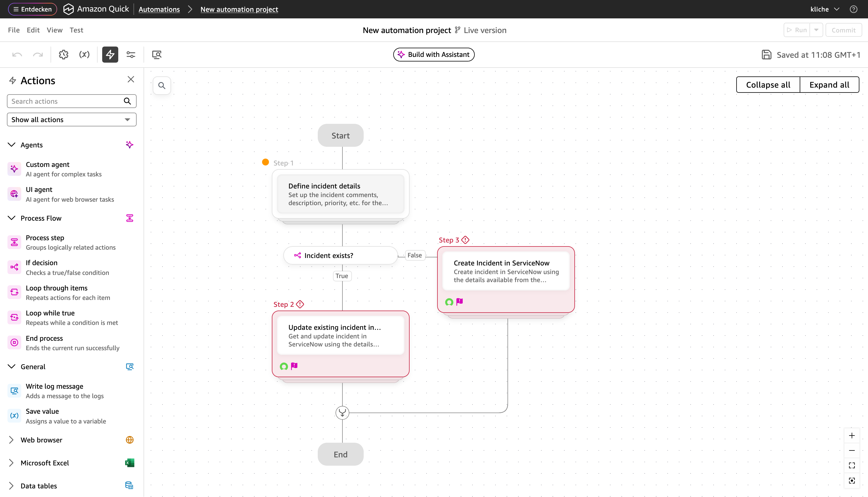Zoom in with the canvas plus button
The height and width of the screenshot is (497, 868).
(x=852, y=436)
